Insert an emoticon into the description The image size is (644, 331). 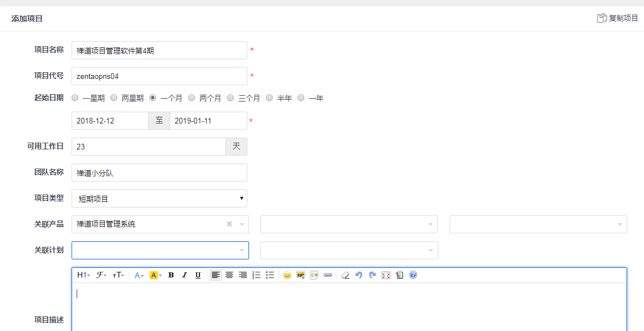[x=287, y=275]
